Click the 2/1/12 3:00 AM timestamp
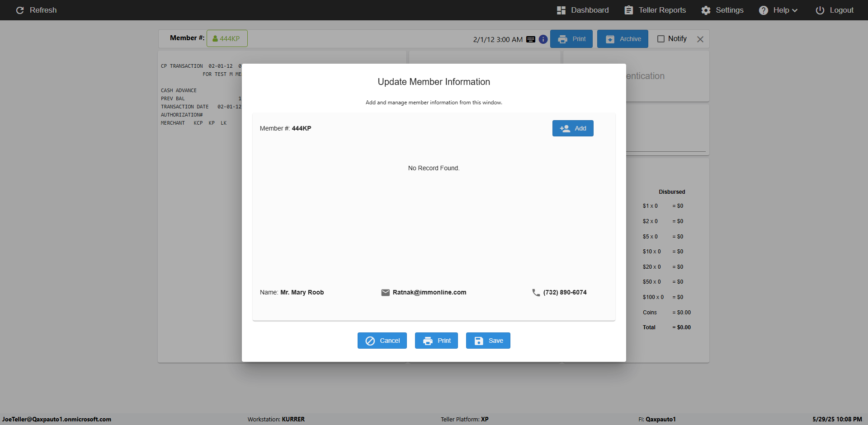The width and height of the screenshot is (868, 425). [x=498, y=40]
